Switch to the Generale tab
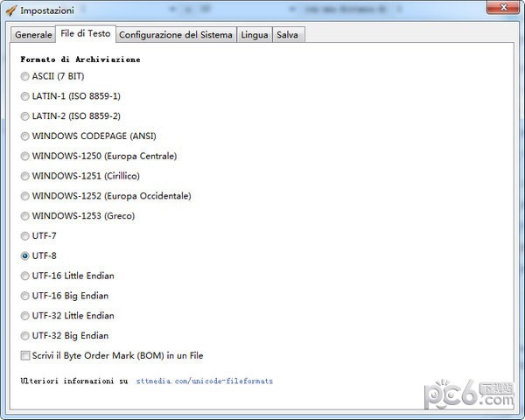 (x=33, y=35)
